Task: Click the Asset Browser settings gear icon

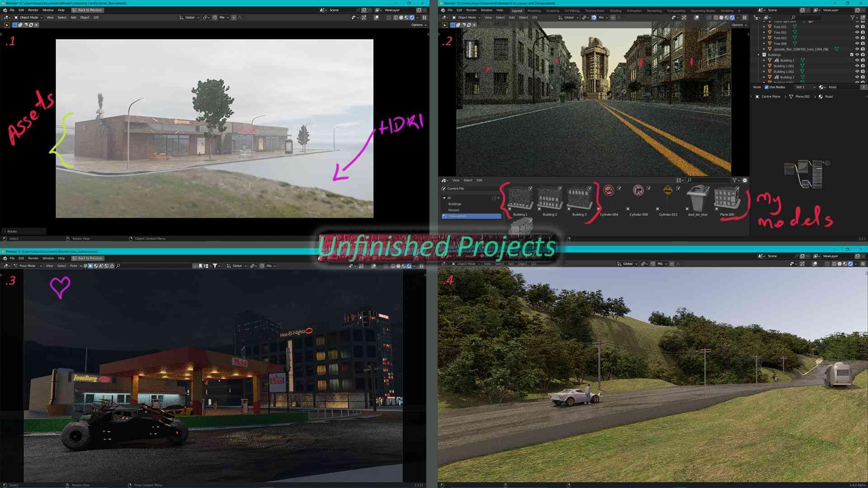Action: pos(745,180)
